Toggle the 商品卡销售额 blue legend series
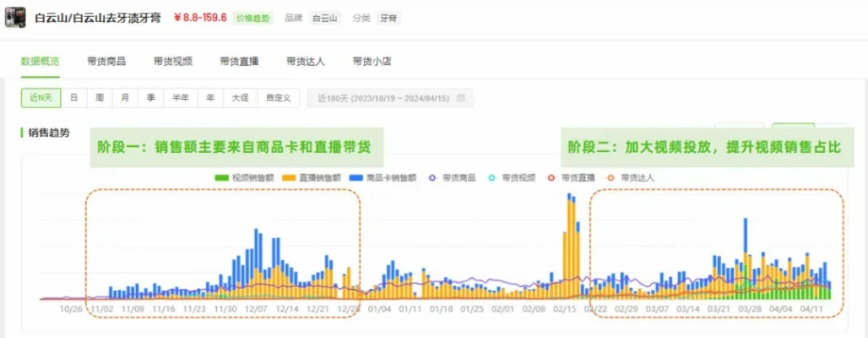The height and width of the screenshot is (338, 868). [382, 177]
